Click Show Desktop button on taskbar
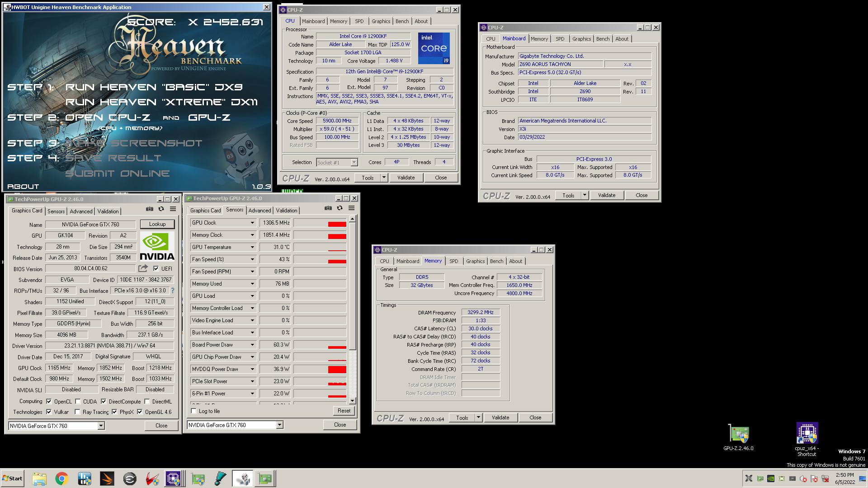 point(863,479)
